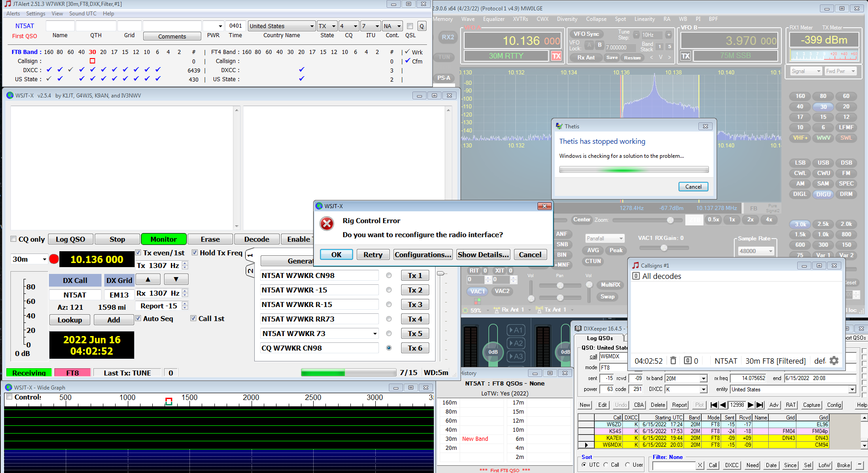Toggle the Auto Seq checkbox
The height and width of the screenshot is (473, 868).
(138, 318)
